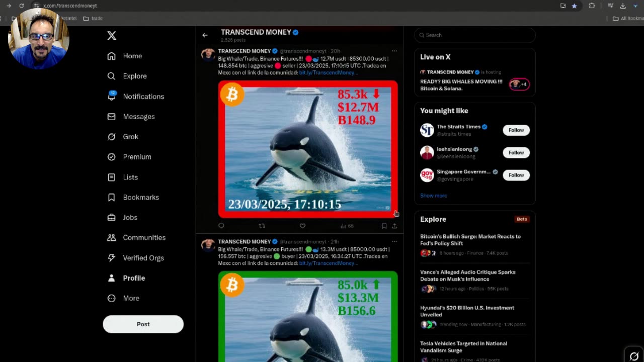Open the red orca whale image
This screenshot has width=644, height=362.
[308, 149]
